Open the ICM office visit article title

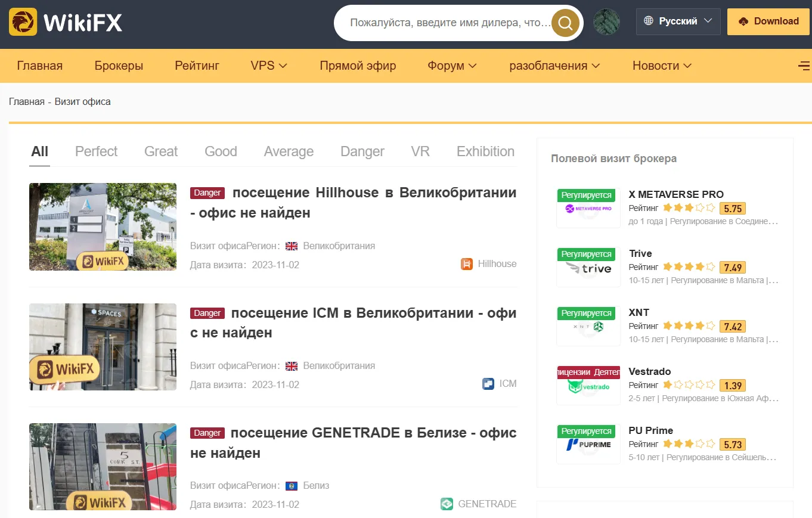tap(354, 322)
